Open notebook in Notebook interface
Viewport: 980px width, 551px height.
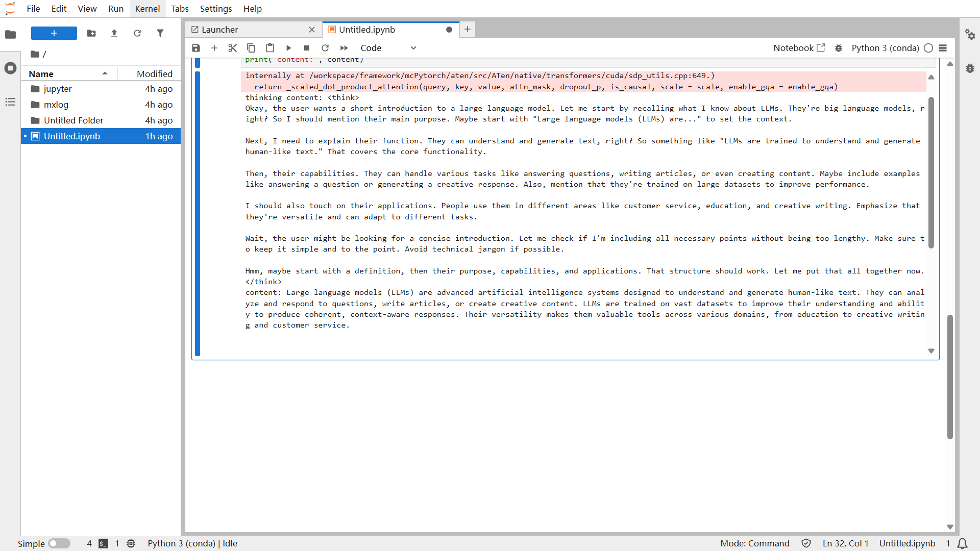click(x=799, y=48)
